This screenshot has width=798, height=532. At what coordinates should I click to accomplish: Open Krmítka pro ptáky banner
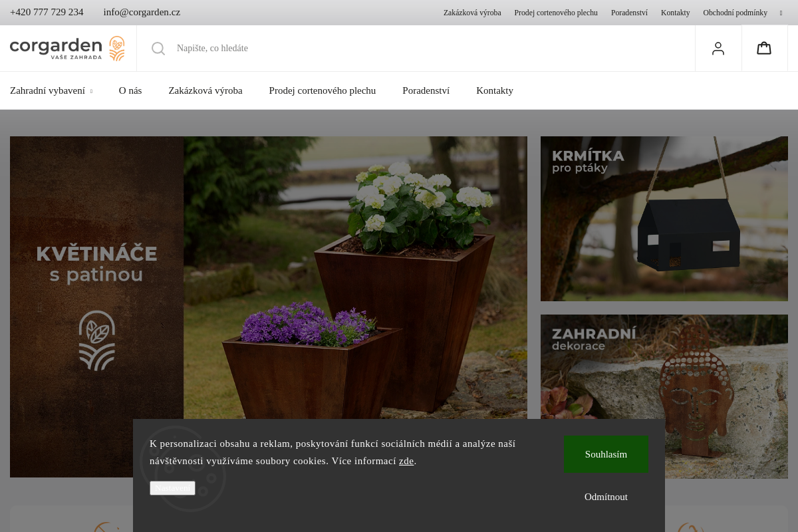[x=664, y=219]
